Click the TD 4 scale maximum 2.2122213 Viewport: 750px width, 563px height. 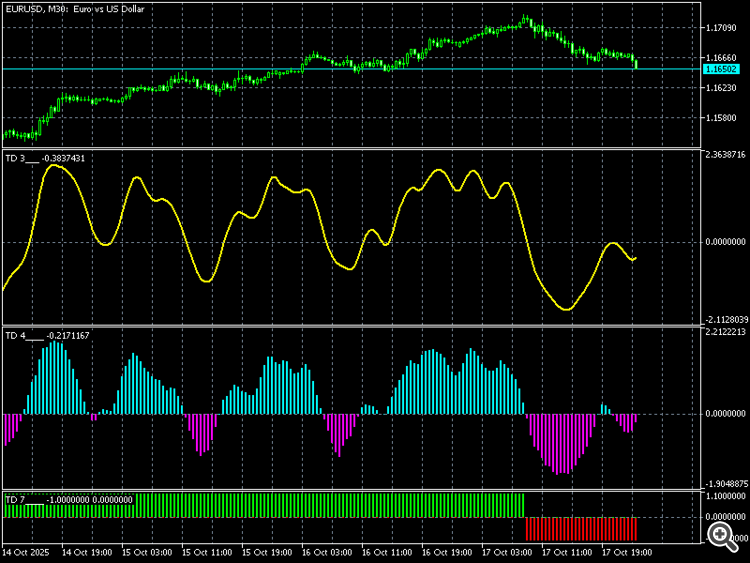[725, 332]
